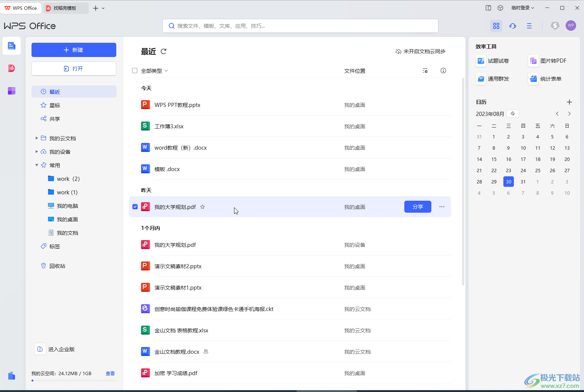Select 共享 in the sidebar
The width and height of the screenshot is (584, 392).
(74, 119)
